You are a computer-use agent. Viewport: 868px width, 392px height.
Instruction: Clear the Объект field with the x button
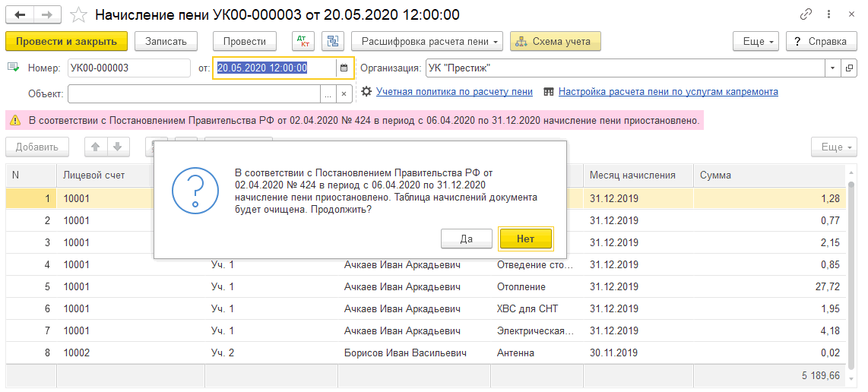click(x=344, y=93)
